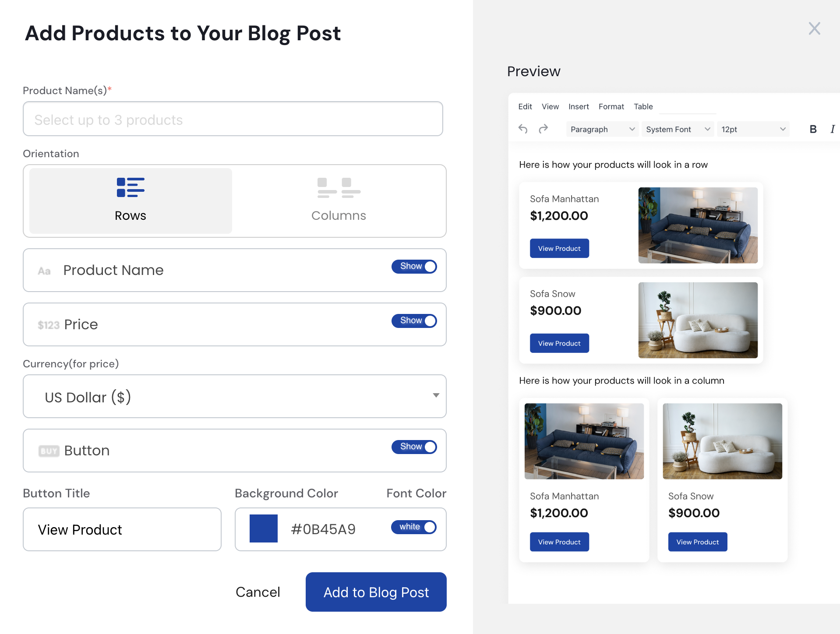Click the blue background color swatch

click(264, 528)
